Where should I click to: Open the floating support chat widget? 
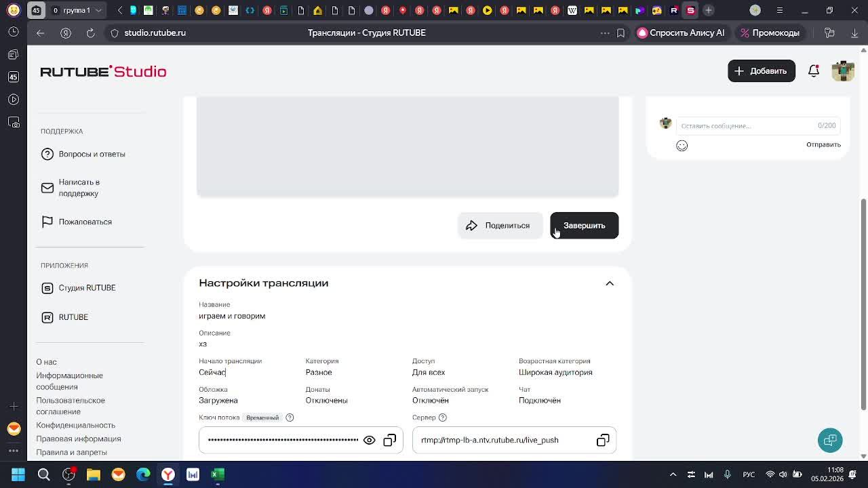point(830,440)
